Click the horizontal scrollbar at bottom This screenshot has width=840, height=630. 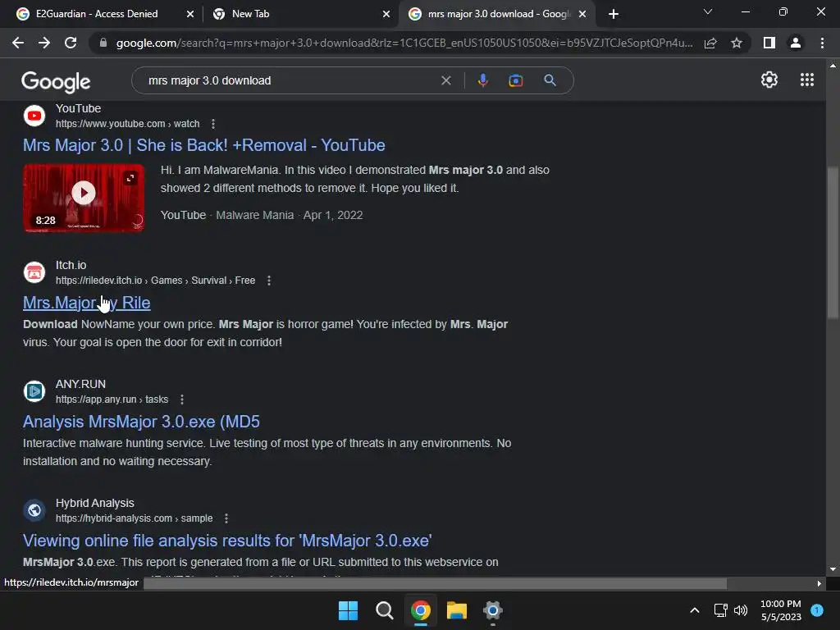pos(435,583)
